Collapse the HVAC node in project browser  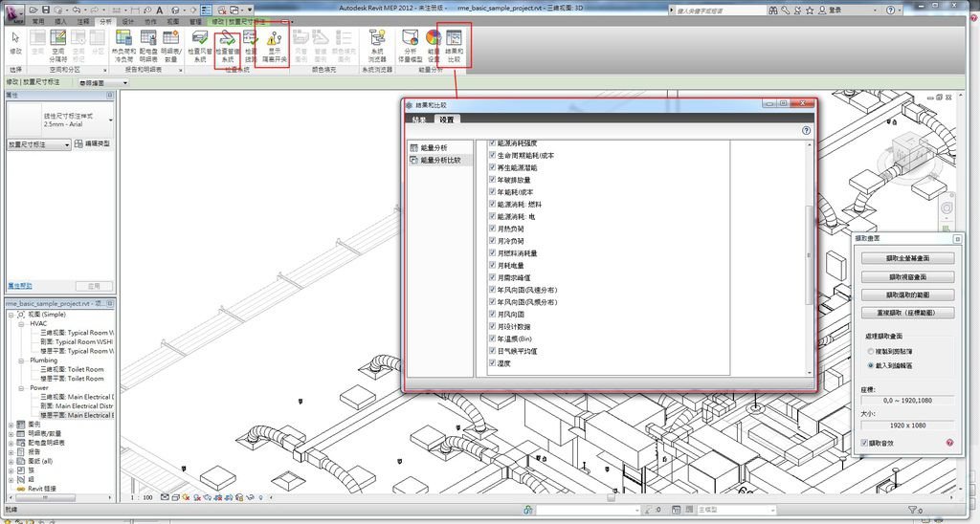click(21, 323)
